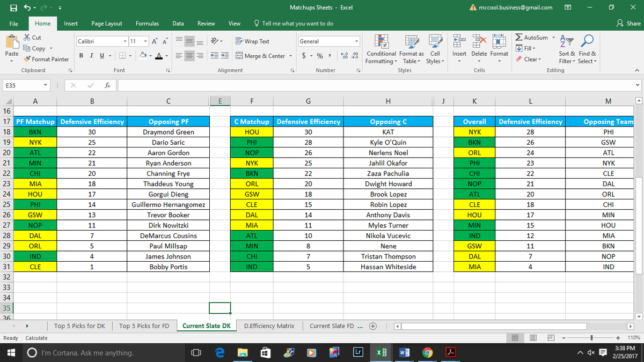This screenshot has width=644, height=362.
Task: Click the Increase Decimal icon
Action: 343,56
